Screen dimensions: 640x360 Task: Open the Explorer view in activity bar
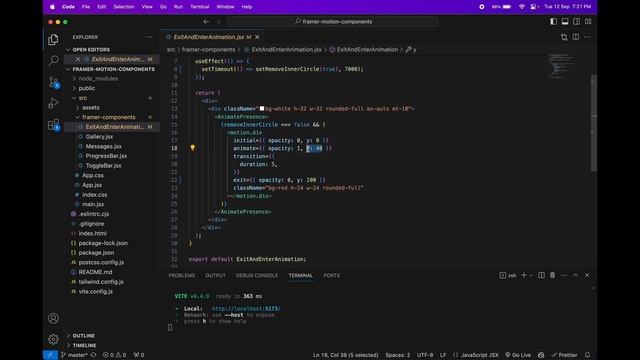click(x=53, y=40)
